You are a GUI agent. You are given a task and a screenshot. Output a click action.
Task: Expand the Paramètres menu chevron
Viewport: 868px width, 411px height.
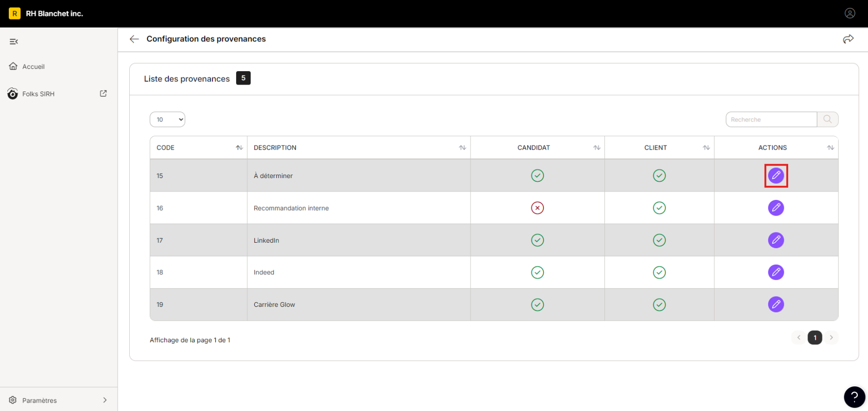[105, 400]
